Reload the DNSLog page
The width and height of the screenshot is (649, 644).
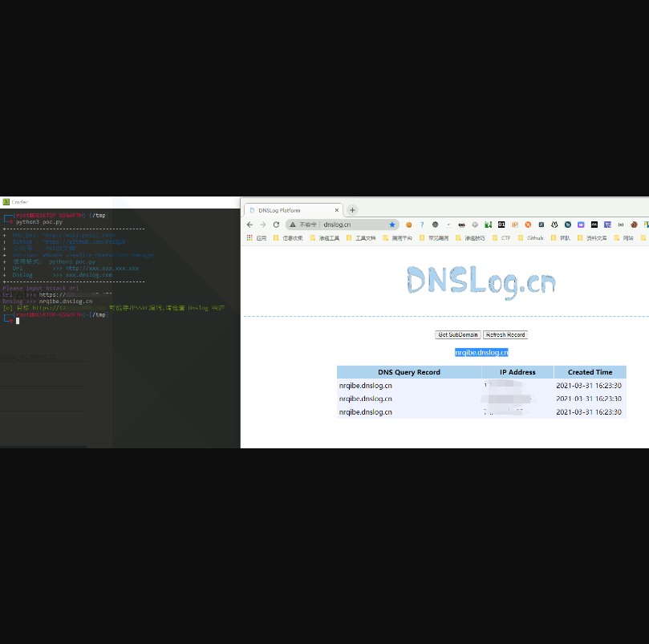tap(274, 225)
